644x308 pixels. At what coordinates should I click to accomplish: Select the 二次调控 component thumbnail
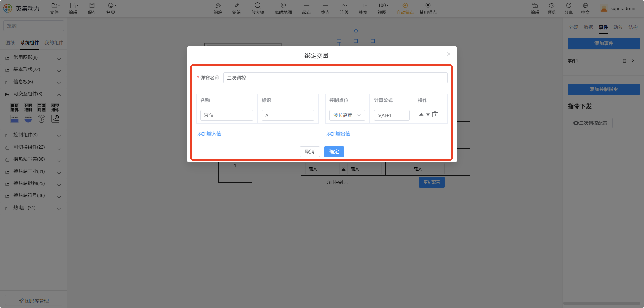pos(41,108)
